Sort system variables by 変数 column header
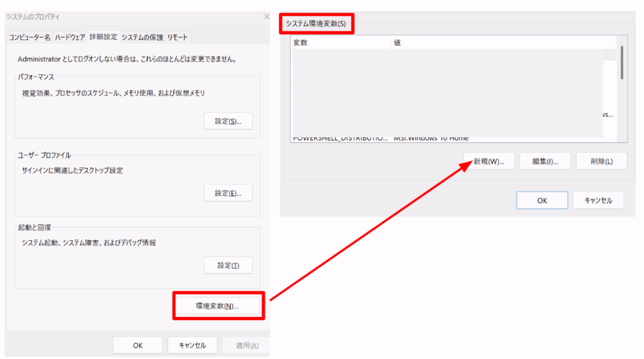The height and width of the screenshot is (359, 644). click(340, 43)
